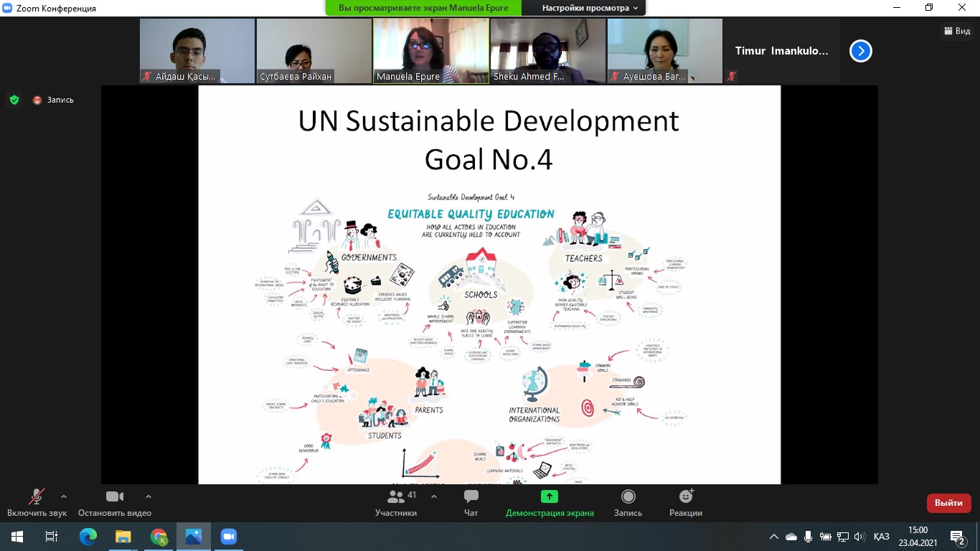Expand audio options chevron beside microphone
This screenshot has height=551, width=980.
click(64, 496)
